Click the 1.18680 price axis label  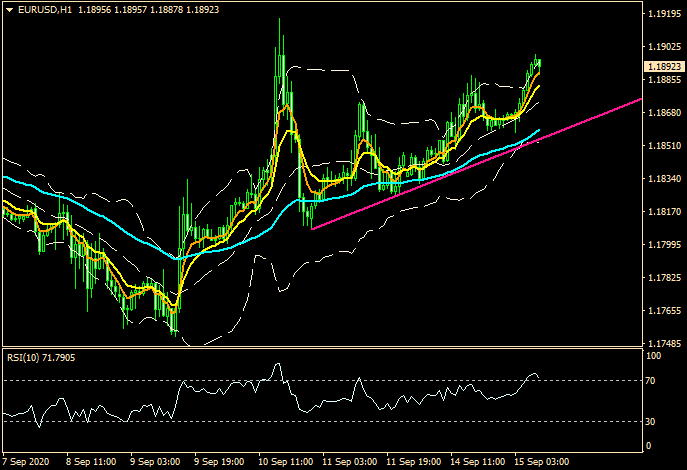[664, 113]
